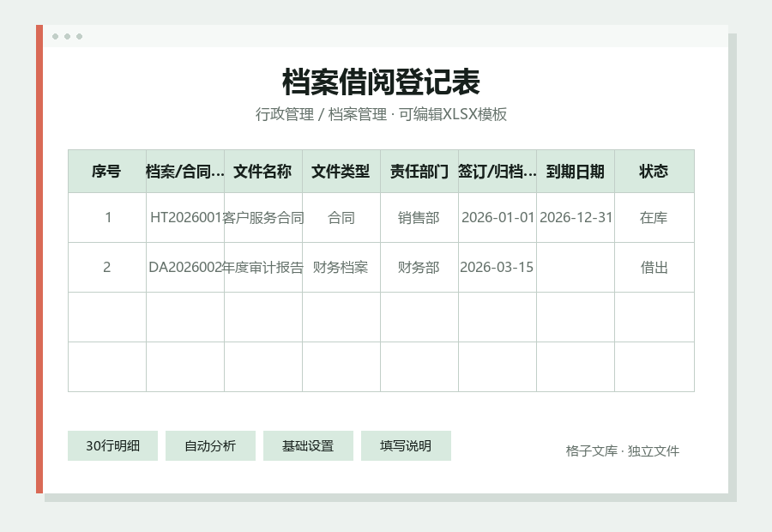Click the 格子文库 · 独立文件 label
The height and width of the screenshot is (532, 772).
(x=623, y=451)
